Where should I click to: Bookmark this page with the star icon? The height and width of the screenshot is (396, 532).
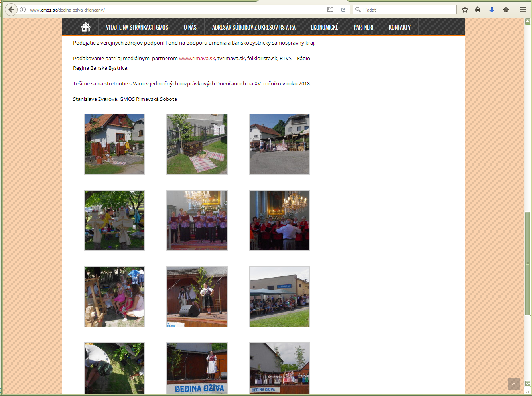point(465,10)
